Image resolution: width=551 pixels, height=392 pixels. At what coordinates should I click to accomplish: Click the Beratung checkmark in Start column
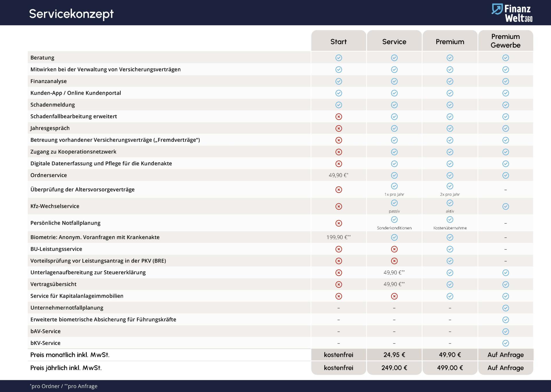pos(339,58)
